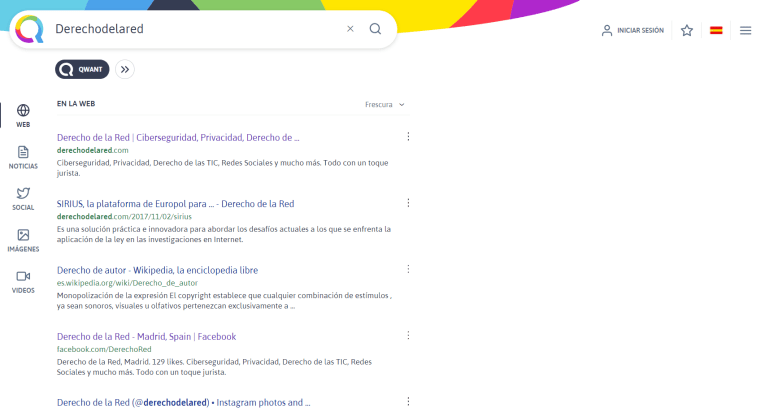
Task: Click the 'Es una solución práctica' snippet
Action: point(224,234)
